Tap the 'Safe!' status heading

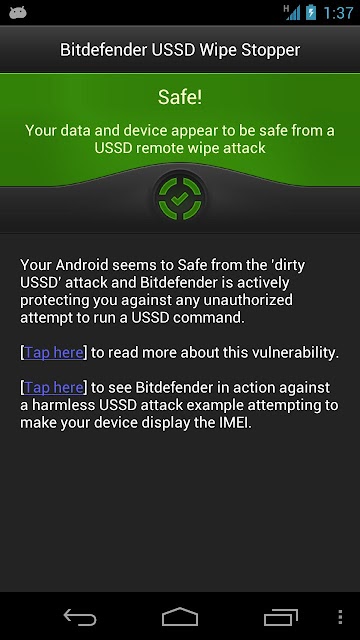(x=180, y=98)
